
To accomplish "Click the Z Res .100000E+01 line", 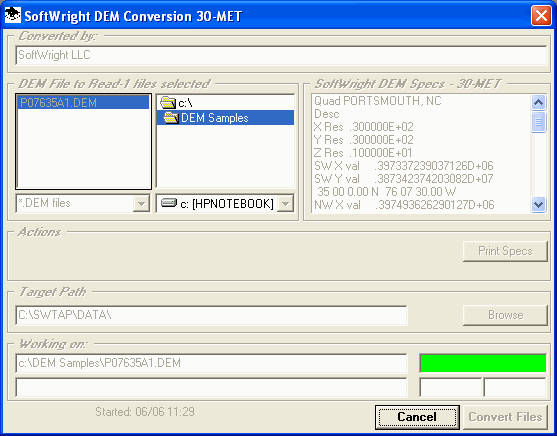I will tap(363, 153).
